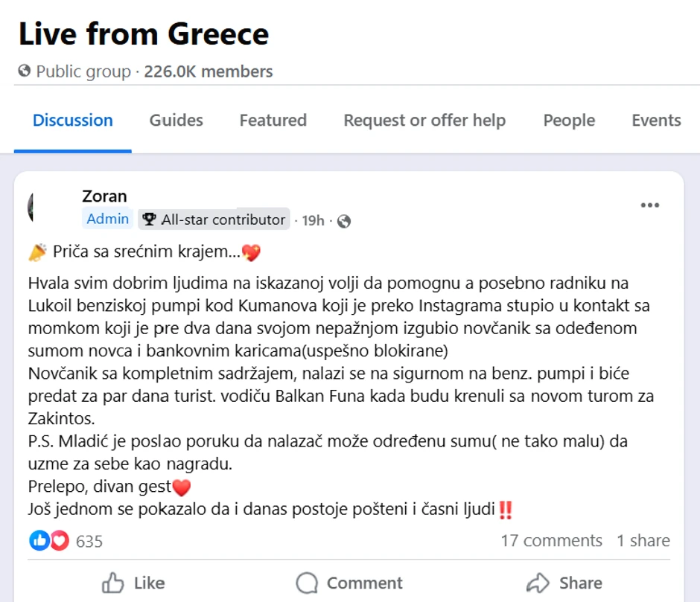The image size is (700, 602).
Task: Click the thumbs-up reaction icon beside 635
Action: click(x=39, y=541)
